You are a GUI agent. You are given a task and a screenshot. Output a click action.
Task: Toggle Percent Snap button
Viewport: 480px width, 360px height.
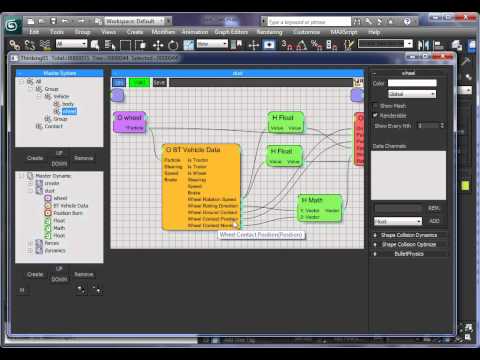coord(316,44)
